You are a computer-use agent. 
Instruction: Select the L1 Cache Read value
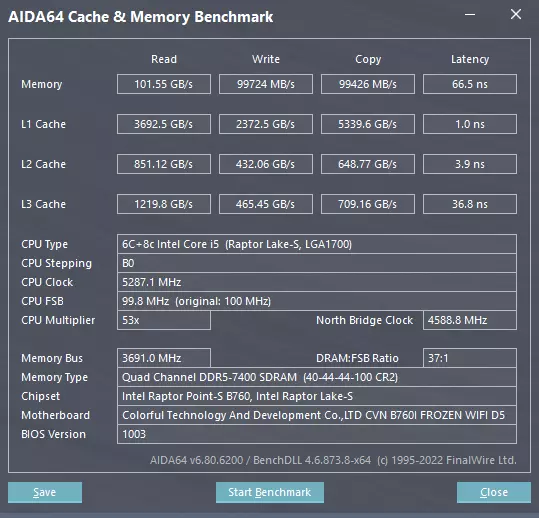tap(164, 124)
